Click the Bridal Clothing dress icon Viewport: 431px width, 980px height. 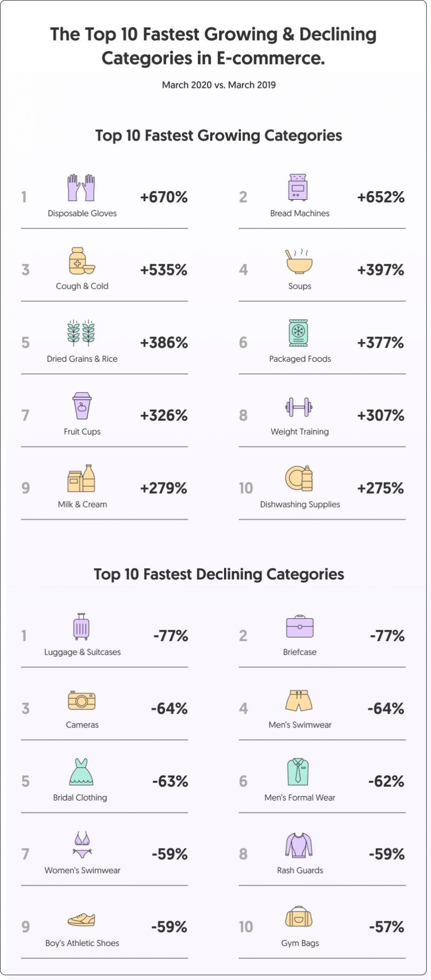point(81,772)
